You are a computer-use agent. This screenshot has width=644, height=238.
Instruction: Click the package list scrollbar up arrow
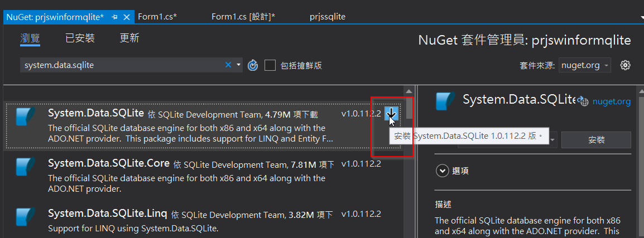click(408, 91)
